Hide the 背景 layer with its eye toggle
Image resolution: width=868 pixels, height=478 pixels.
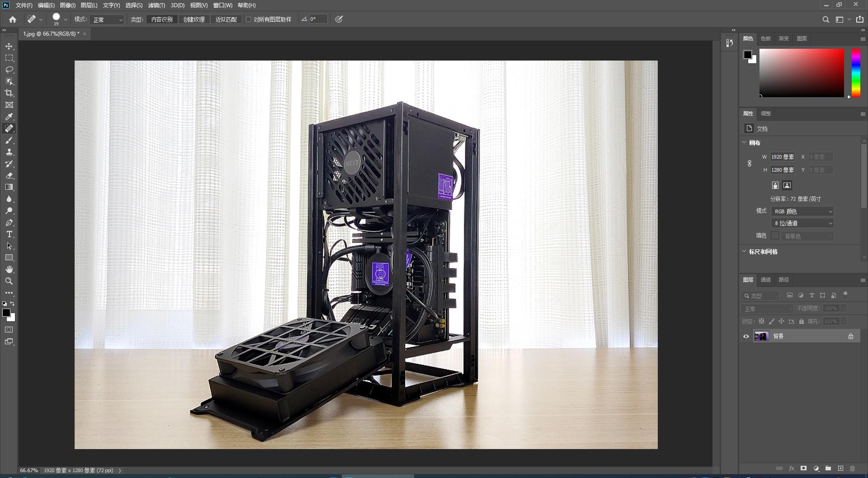coord(746,336)
